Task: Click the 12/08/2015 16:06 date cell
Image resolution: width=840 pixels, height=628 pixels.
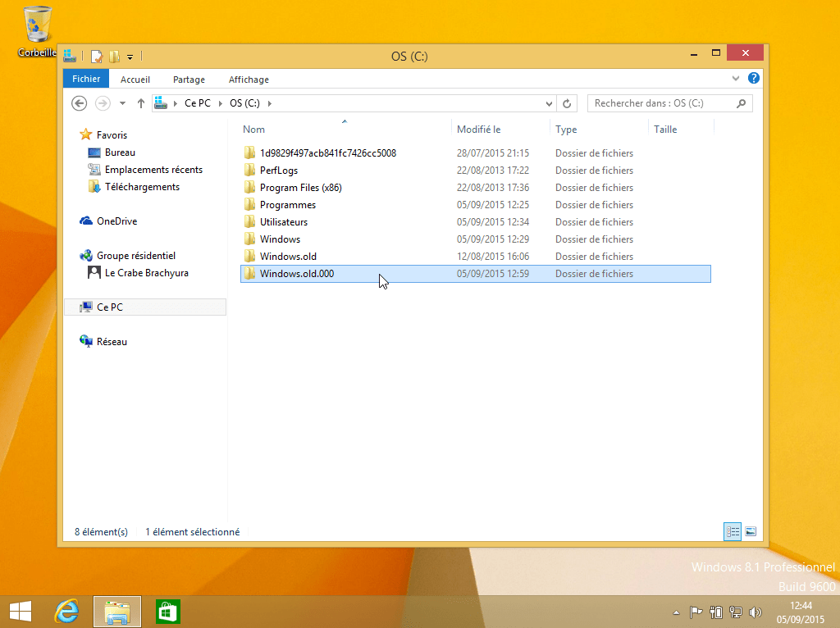Action: pos(493,257)
